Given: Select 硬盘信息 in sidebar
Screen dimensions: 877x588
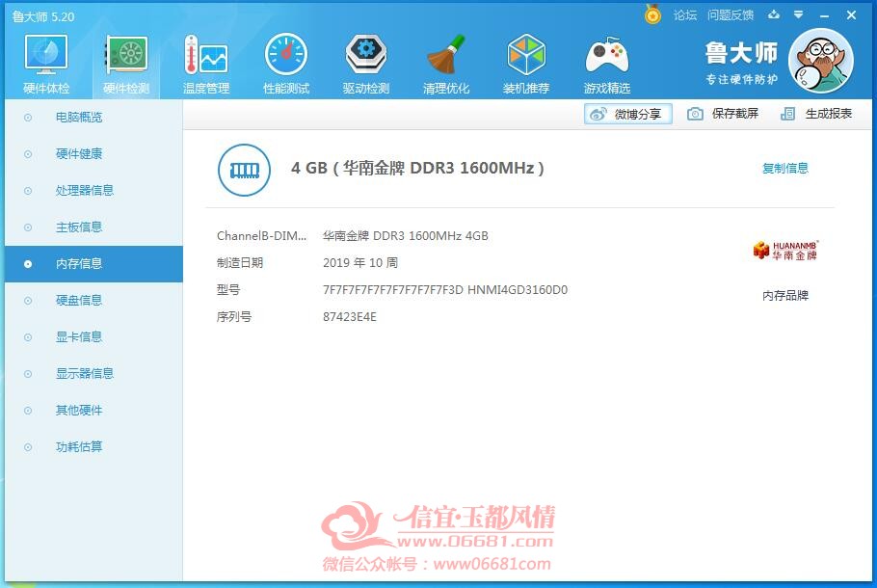Looking at the screenshot, I should pyautogui.click(x=93, y=301).
